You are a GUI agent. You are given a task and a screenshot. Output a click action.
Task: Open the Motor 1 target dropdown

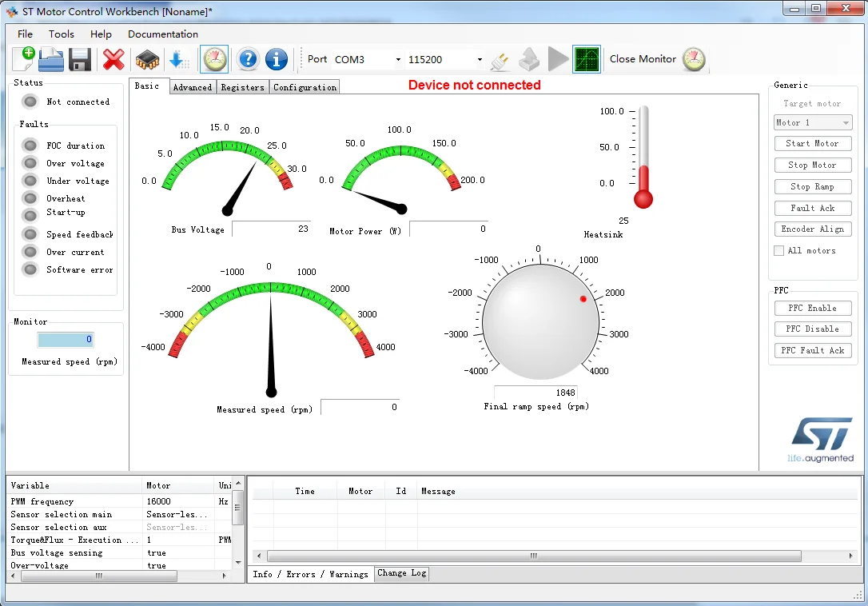coord(813,123)
